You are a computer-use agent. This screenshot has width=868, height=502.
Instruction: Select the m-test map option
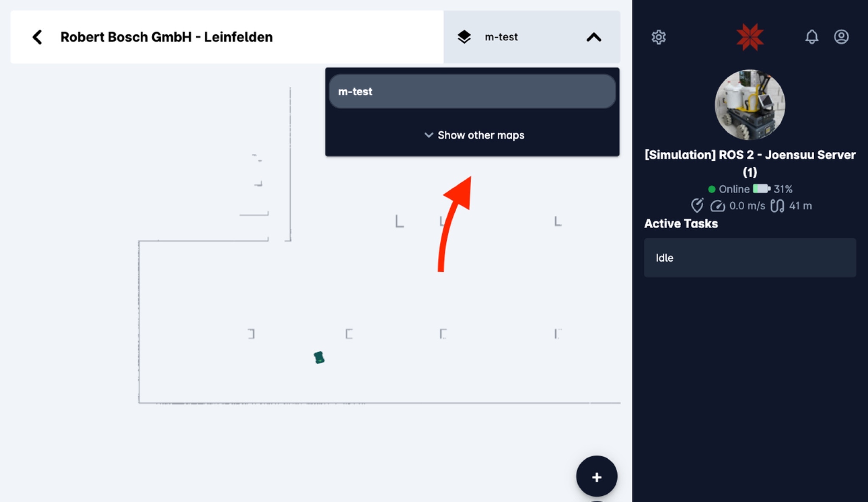pyautogui.click(x=472, y=91)
